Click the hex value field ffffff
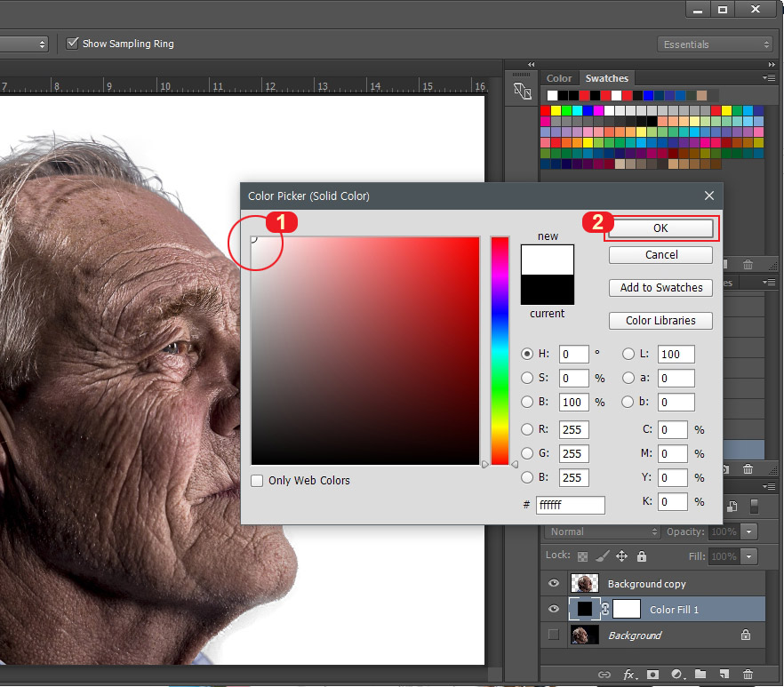 tap(570, 505)
